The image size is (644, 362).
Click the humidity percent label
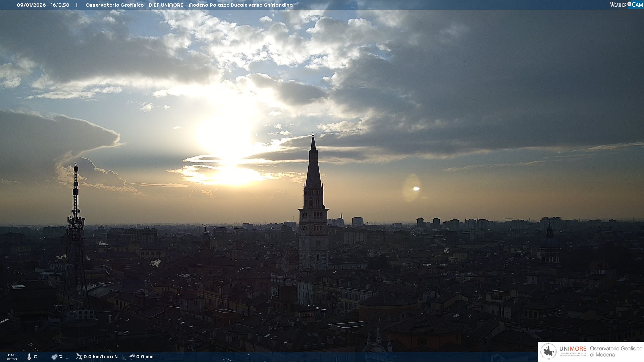(61, 357)
